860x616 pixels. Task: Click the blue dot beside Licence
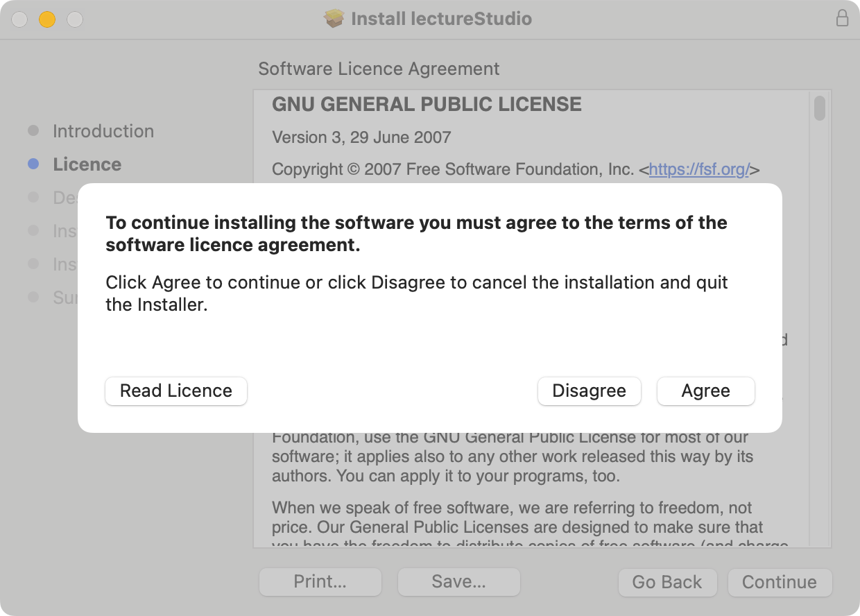click(33, 164)
